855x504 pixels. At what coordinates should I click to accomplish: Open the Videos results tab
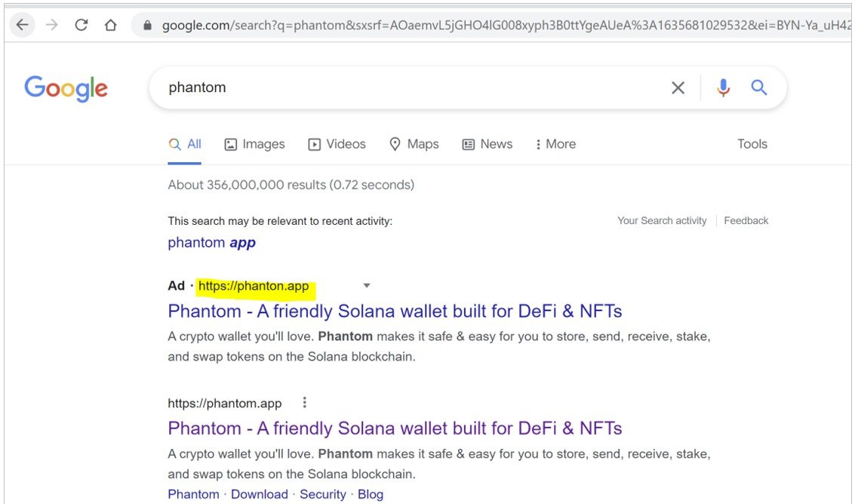pos(337,144)
